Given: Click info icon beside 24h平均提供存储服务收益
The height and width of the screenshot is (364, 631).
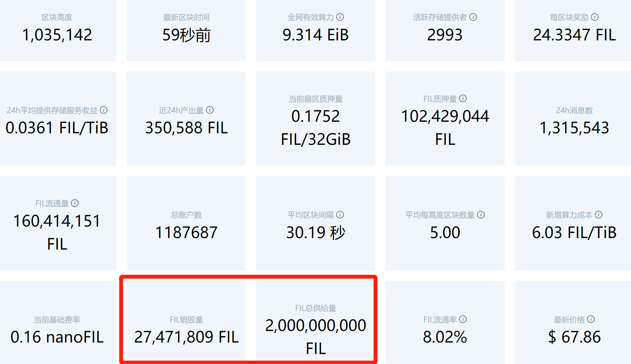Looking at the screenshot, I should point(104,110).
